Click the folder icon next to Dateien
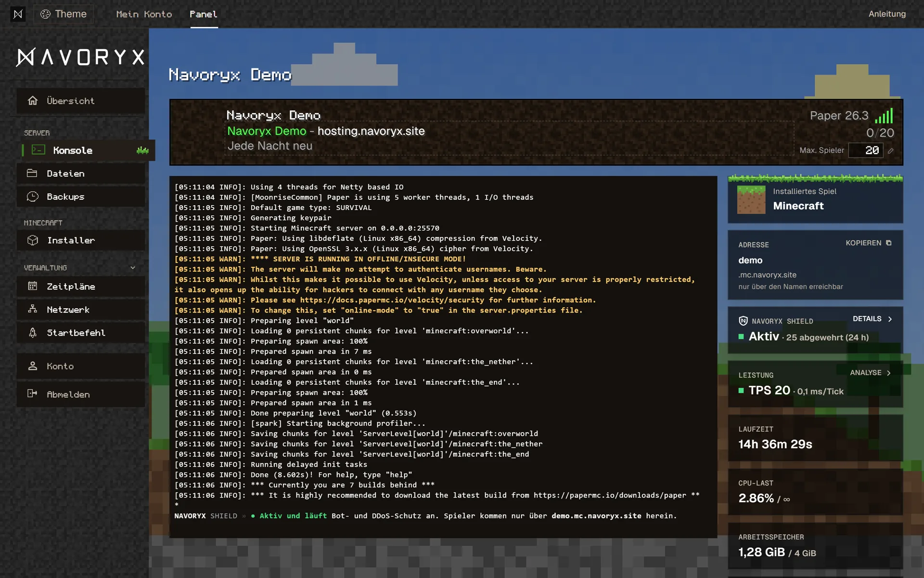 tap(32, 173)
